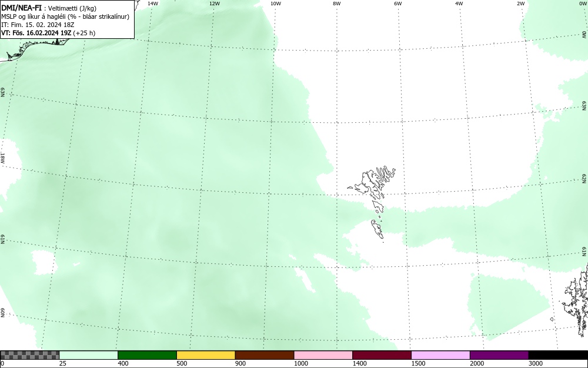Image resolution: width=588 pixels, height=368 pixels.
Task: Click the 60N label on left edge
Action: pyautogui.click(x=2, y=313)
